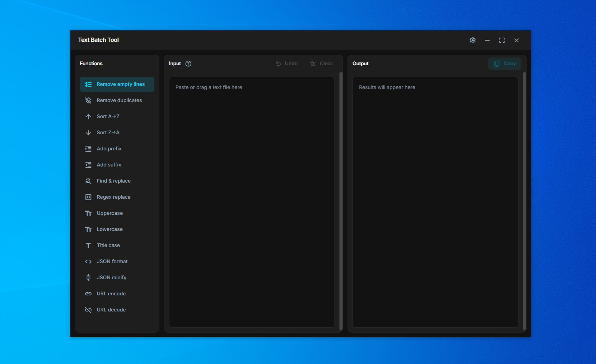Click the Input panel scrollbar

coord(341,201)
